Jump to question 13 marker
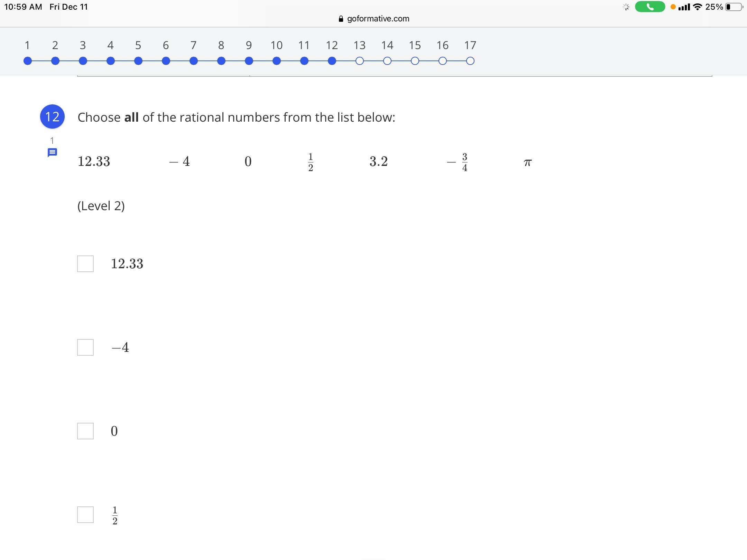This screenshot has height=560, width=747. coord(360,61)
